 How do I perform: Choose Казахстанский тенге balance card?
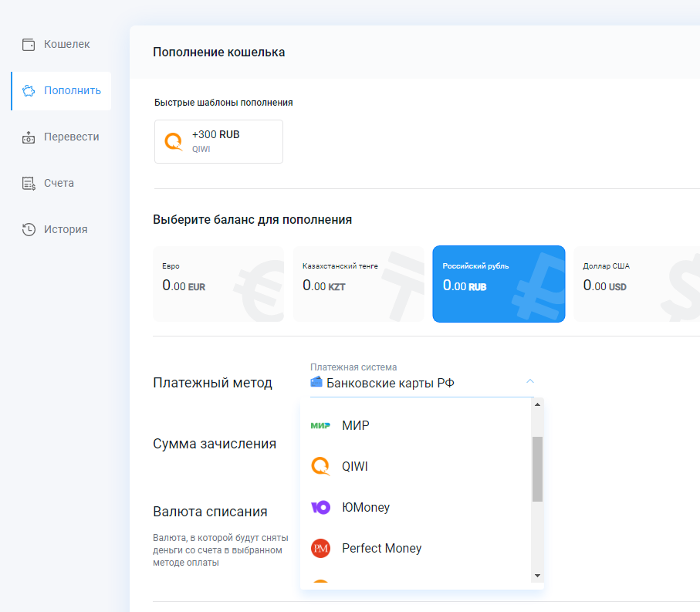click(x=358, y=284)
